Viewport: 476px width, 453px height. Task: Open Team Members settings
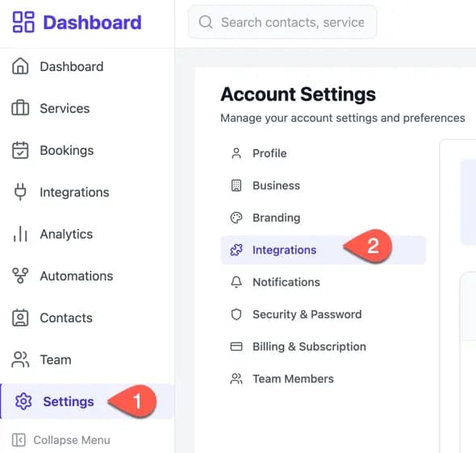(324, 379)
